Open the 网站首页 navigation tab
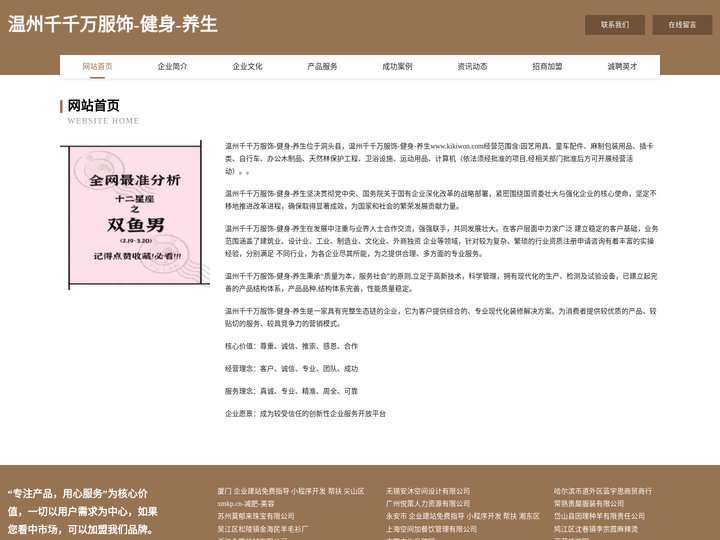The height and width of the screenshot is (540, 720). pos(97,67)
